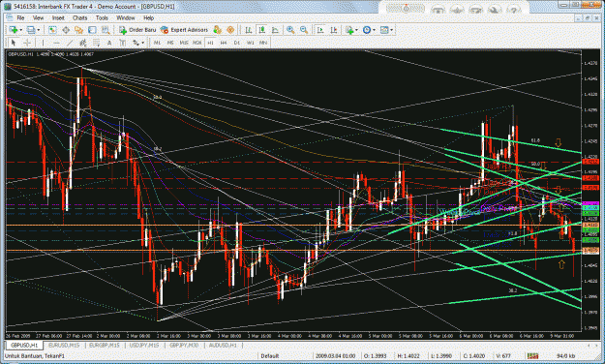The width and height of the screenshot is (605, 364).
Task: Click the Profiles icon
Action: coord(31,30)
